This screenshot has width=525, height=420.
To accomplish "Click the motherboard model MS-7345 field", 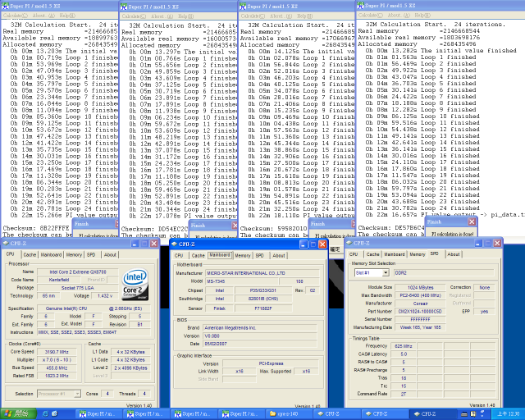I will pos(241,281).
